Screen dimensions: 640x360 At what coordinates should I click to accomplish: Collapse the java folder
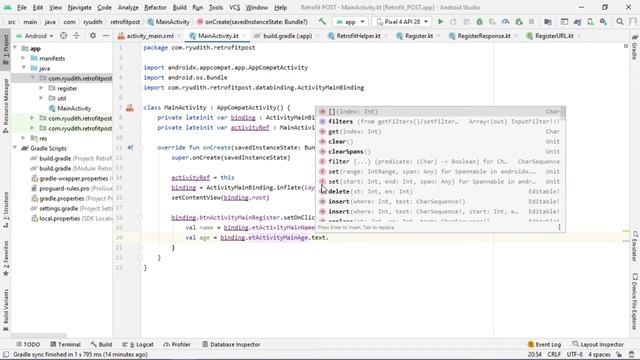coord(24,68)
